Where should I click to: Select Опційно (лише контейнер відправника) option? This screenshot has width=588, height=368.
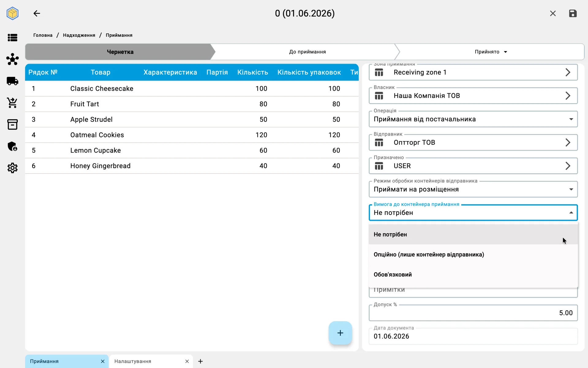click(x=473, y=254)
